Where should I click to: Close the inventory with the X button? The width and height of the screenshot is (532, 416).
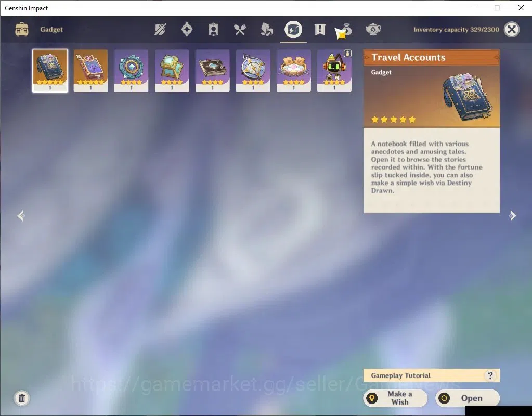(512, 30)
